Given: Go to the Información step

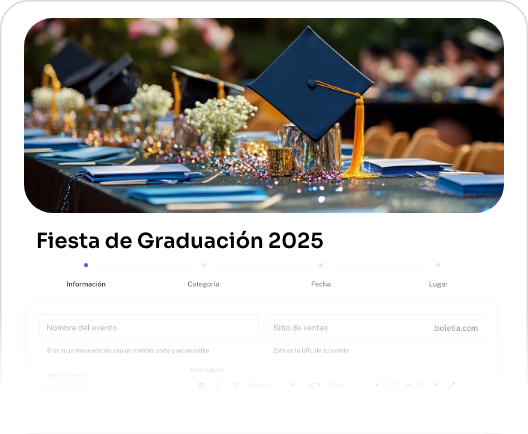Looking at the screenshot, I should click(x=86, y=284).
